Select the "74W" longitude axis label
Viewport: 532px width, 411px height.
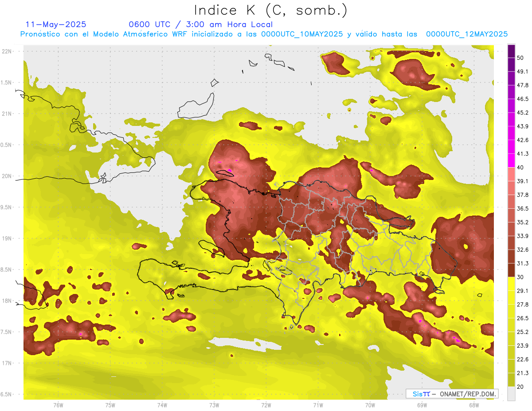tap(162, 405)
